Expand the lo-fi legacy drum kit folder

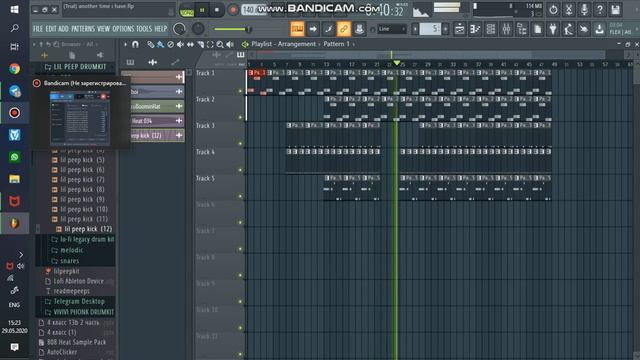tap(83, 240)
